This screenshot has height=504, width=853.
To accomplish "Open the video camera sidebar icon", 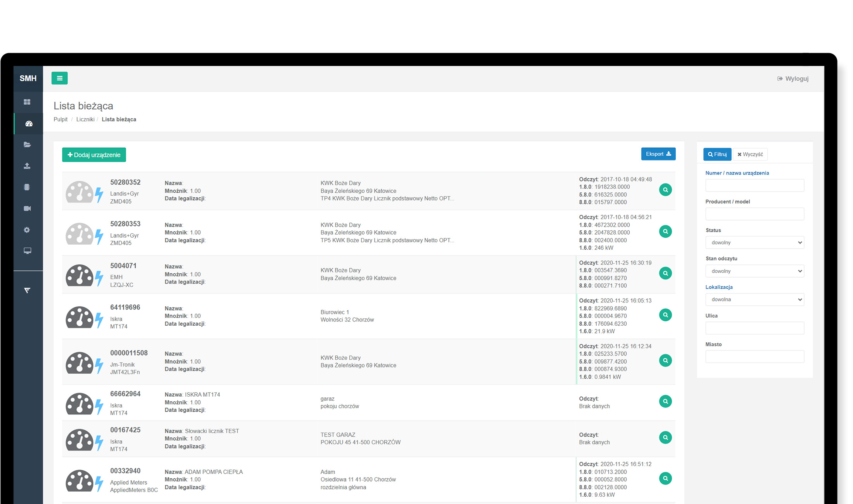I will [27, 209].
